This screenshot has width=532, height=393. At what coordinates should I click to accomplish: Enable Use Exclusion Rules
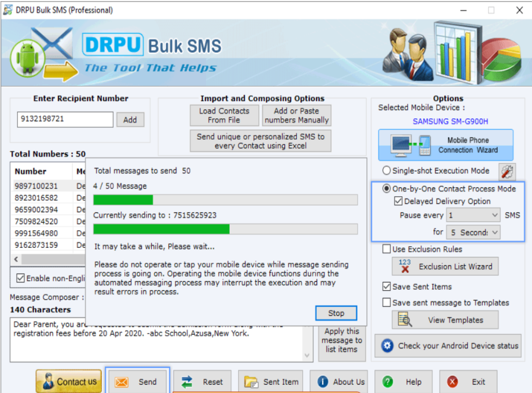[x=387, y=249]
